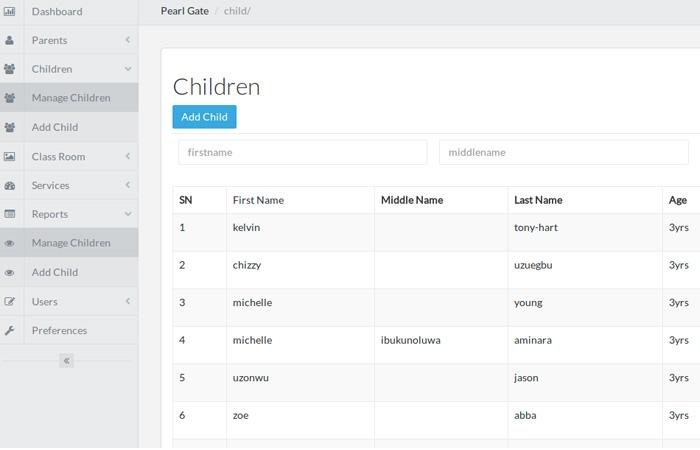Click the Services gauge icon

pyautogui.click(x=10, y=186)
